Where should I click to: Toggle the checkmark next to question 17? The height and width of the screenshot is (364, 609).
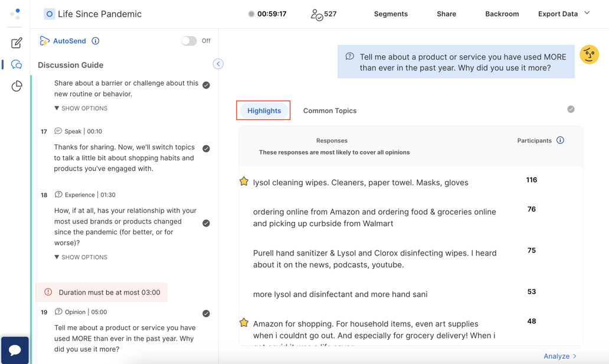pyautogui.click(x=206, y=149)
